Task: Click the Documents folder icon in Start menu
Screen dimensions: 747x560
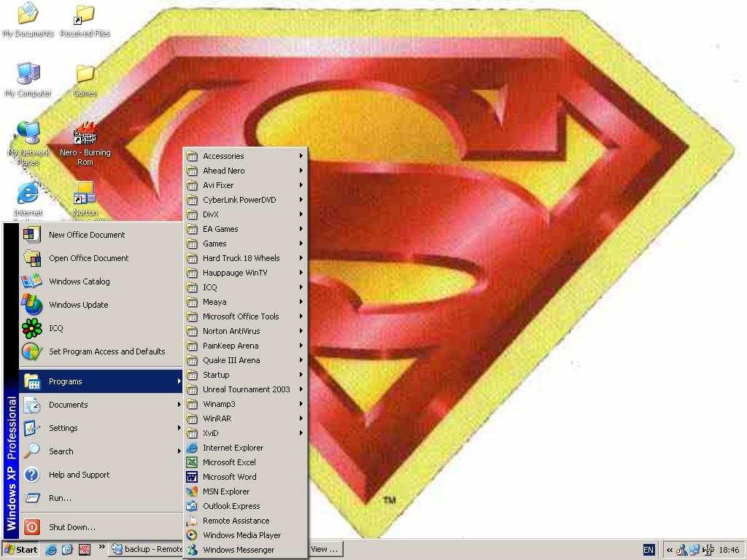Action: 32,405
